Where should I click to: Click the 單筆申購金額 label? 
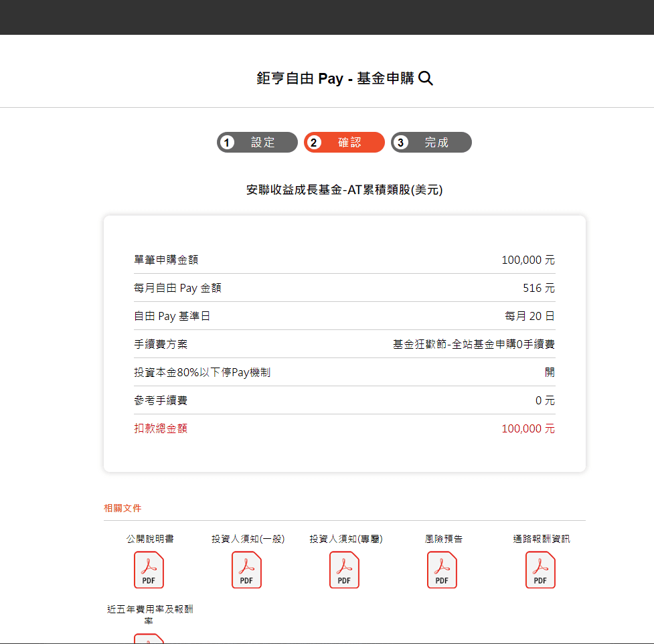pos(166,260)
